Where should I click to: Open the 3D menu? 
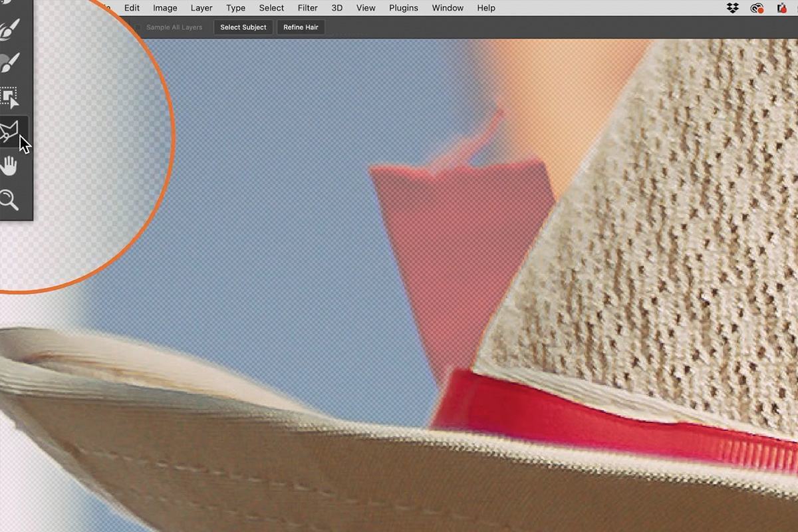[337, 8]
